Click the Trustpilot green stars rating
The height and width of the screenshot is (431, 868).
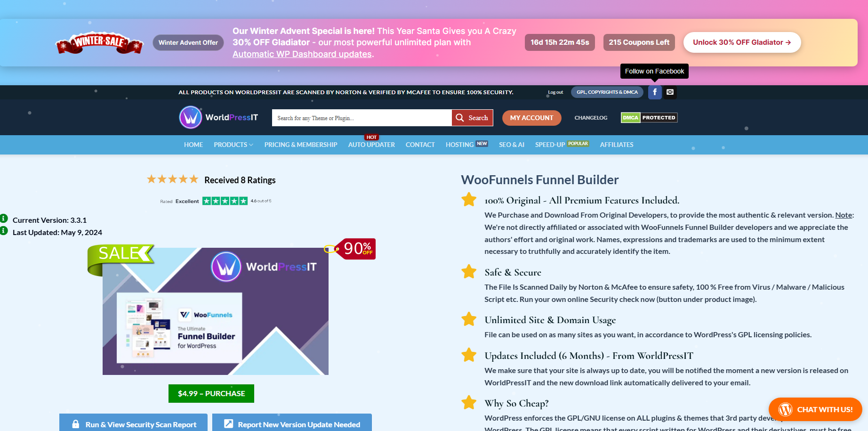[225, 201]
